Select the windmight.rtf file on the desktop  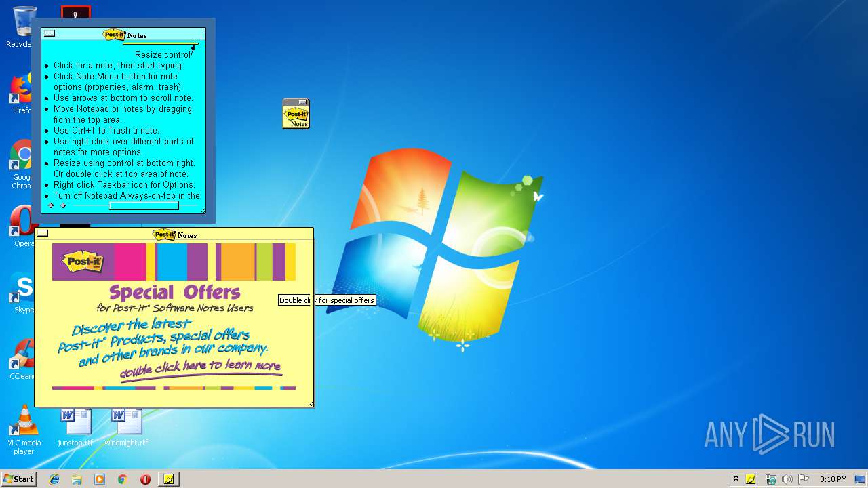(126, 427)
